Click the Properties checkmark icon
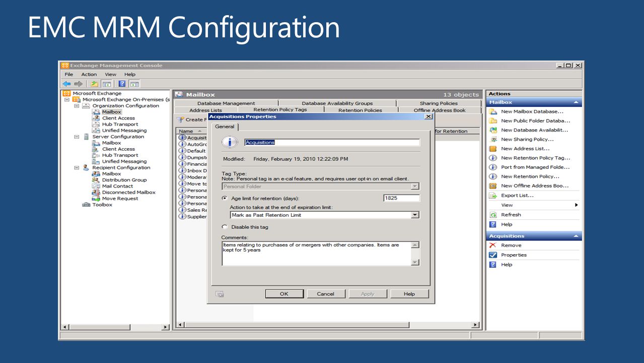This screenshot has width=644, height=363. click(493, 255)
